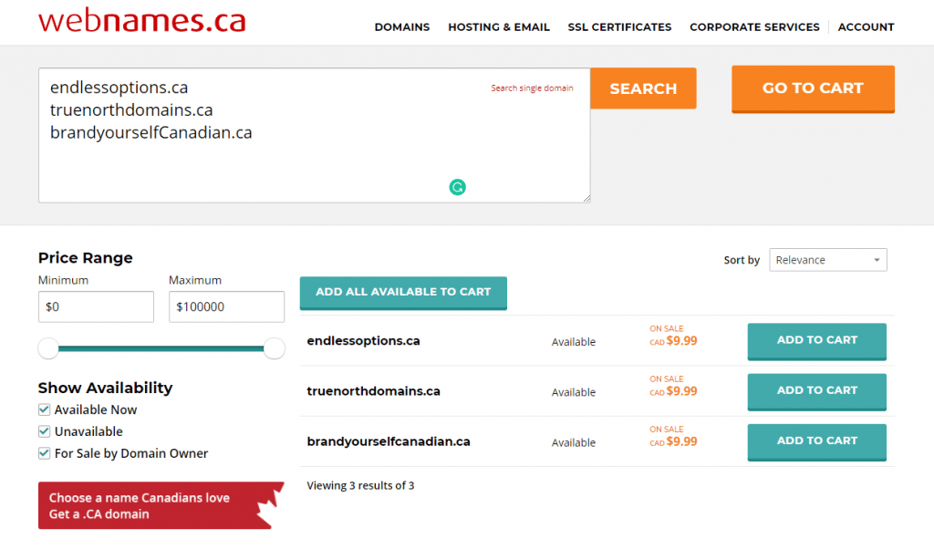
Task: Click the webnames.ca logo
Action: pos(141,21)
